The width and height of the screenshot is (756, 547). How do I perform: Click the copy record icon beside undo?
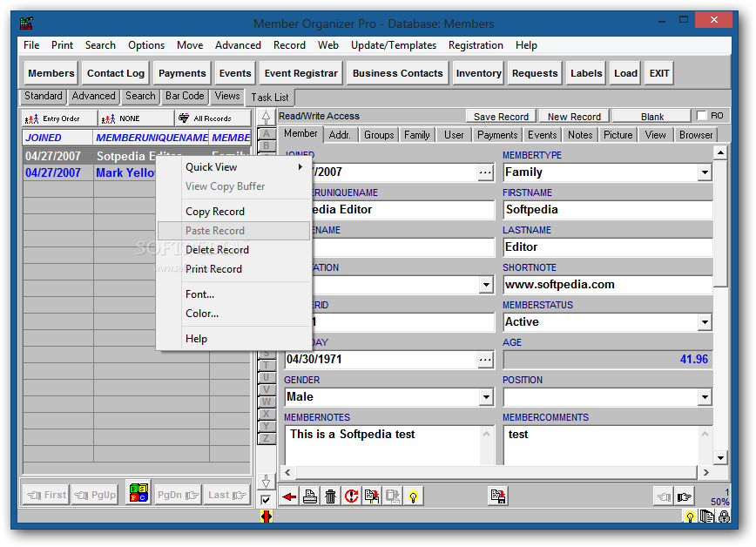pos(372,496)
